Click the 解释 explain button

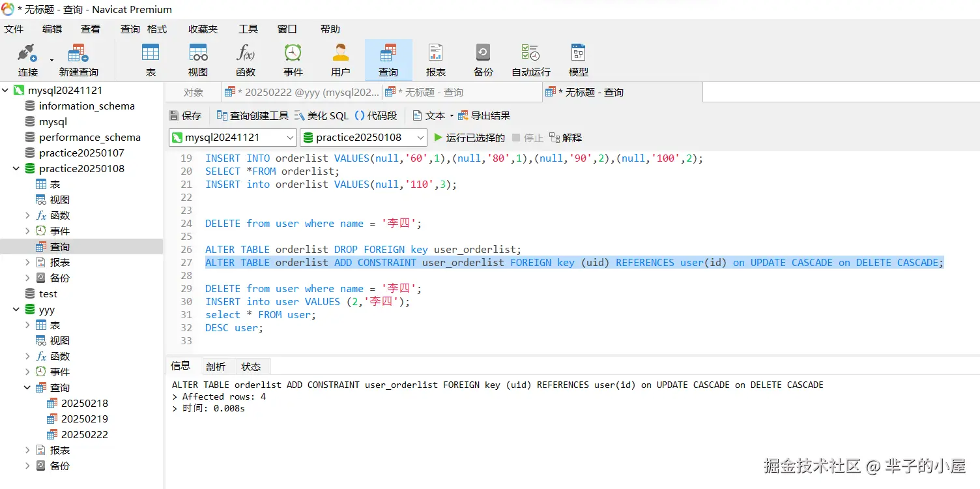click(566, 138)
